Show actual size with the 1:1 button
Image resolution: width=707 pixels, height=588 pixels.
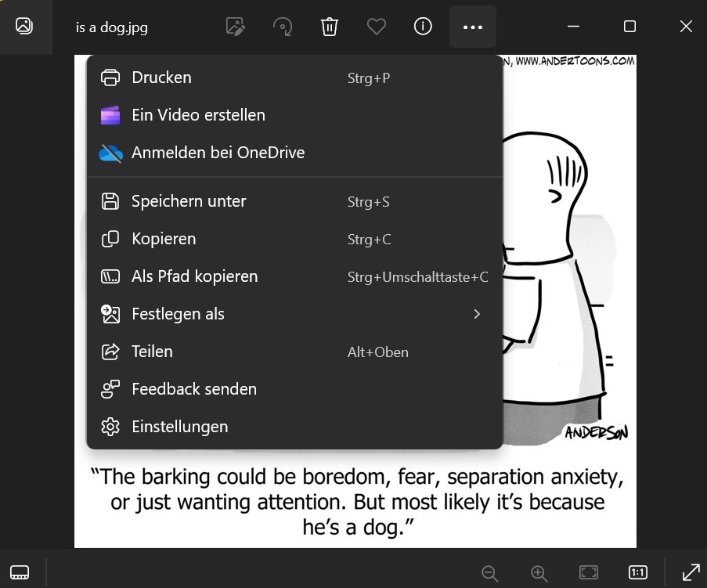pos(637,572)
